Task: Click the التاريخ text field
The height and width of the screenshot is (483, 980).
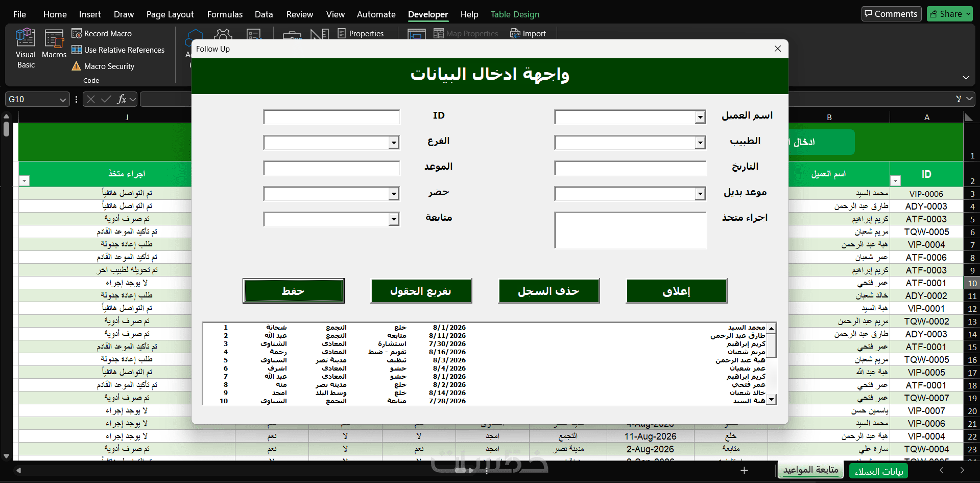Action: pyautogui.click(x=630, y=168)
